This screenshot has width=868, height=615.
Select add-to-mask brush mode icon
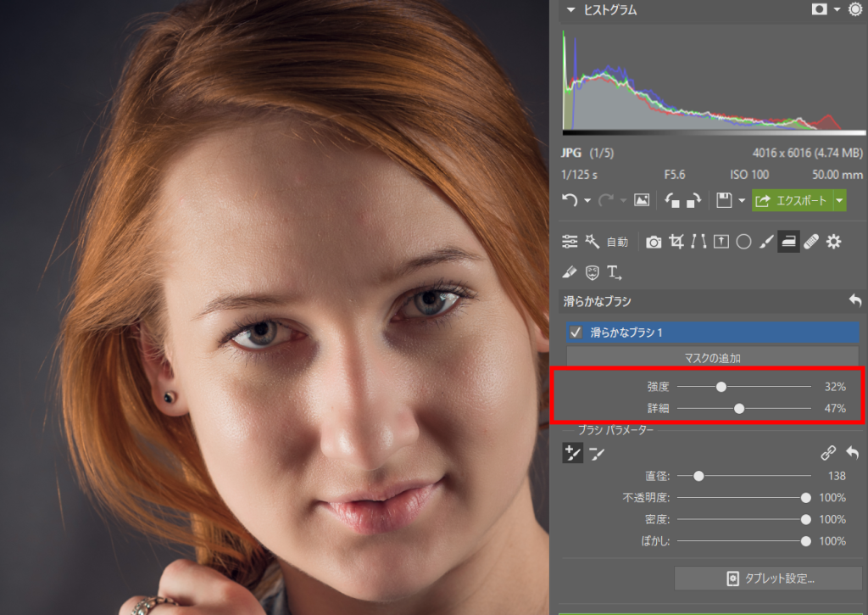[x=572, y=453]
